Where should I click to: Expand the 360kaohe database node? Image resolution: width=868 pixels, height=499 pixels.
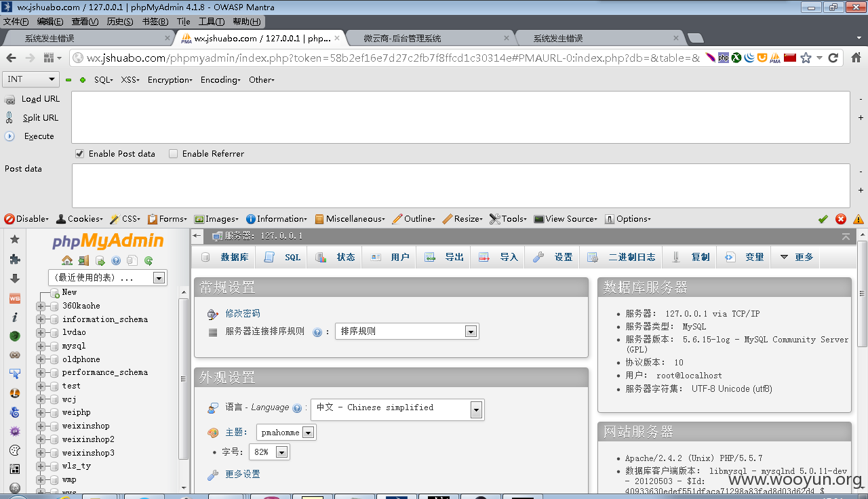(x=41, y=306)
